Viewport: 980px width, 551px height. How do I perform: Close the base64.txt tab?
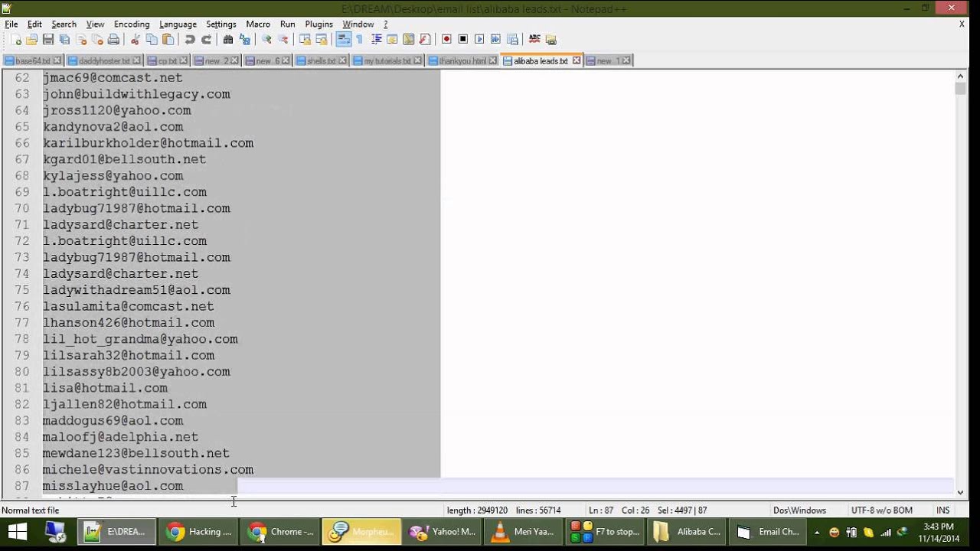click(x=57, y=61)
